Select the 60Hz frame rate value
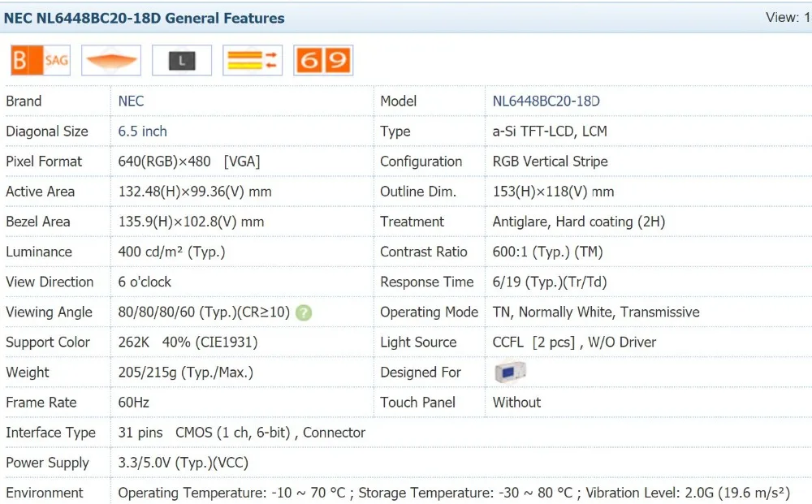Image resolution: width=812 pixels, height=504 pixels. coord(134,403)
